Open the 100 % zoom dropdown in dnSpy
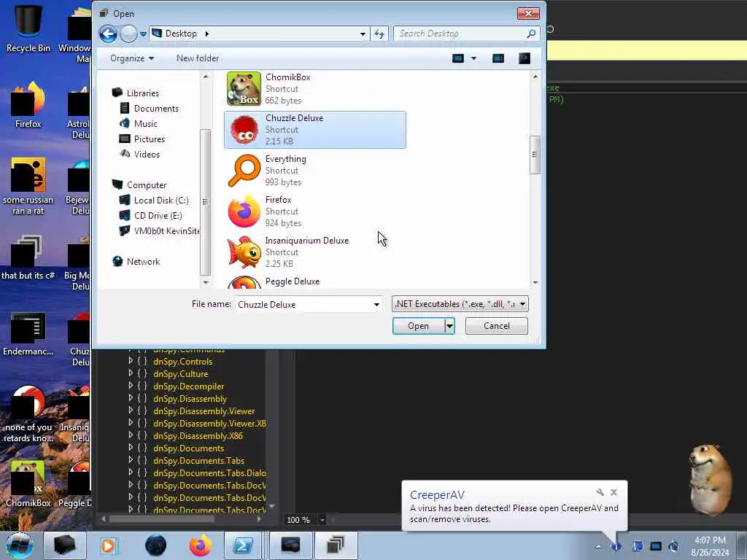This screenshot has width=747, height=560. 322,520
